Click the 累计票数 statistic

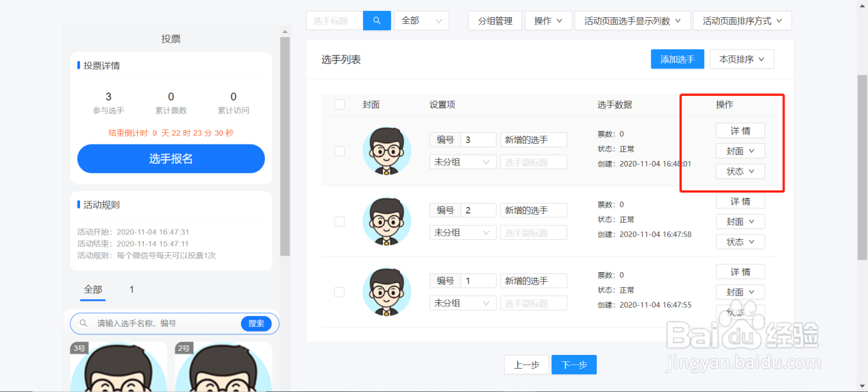(171, 103)
